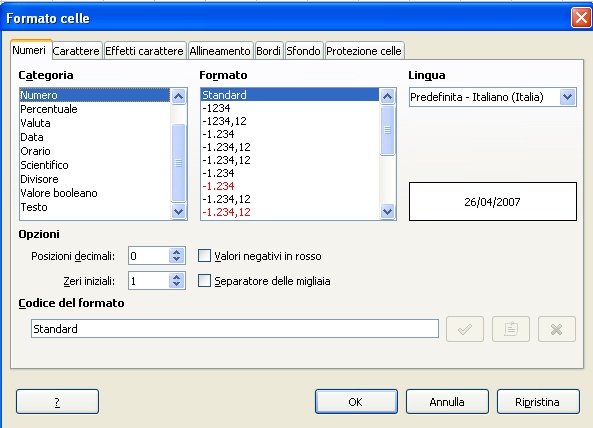Click Categoria list scroll down arrow
This screenshot has width=593, height=428.
179,211
